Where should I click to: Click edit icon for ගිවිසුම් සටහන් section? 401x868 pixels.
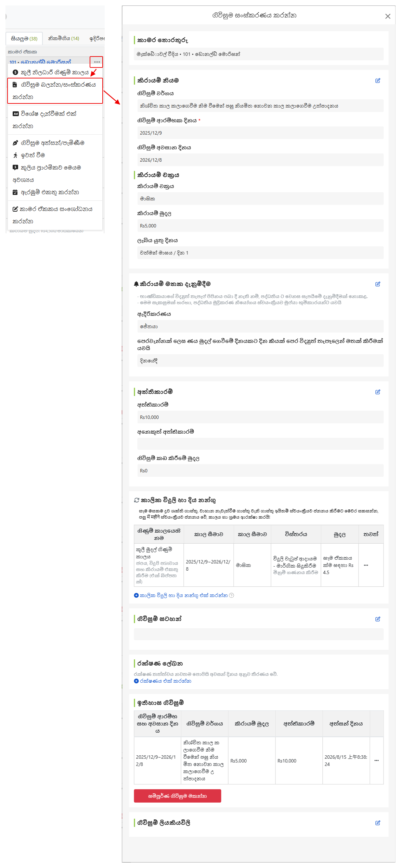(378, 619)
